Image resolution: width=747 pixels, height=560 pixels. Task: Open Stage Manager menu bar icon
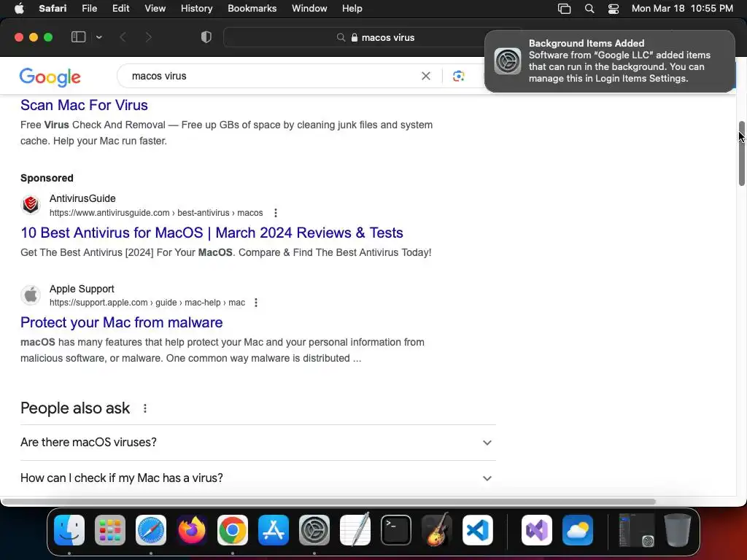click(564, 9)
